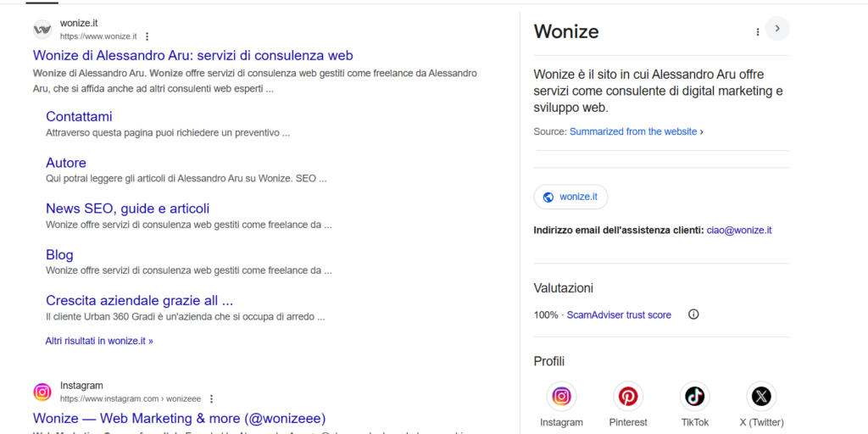The image size is (868, 434).
Task: Open the Instagram profile icon
Action: point(561,397)
